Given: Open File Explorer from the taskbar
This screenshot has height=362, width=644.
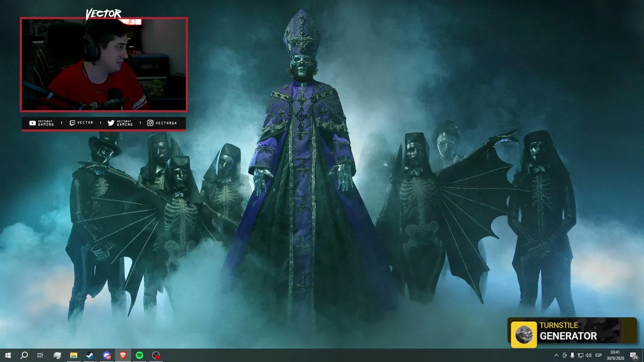Looking at the screenshot, I should (73, 355).
